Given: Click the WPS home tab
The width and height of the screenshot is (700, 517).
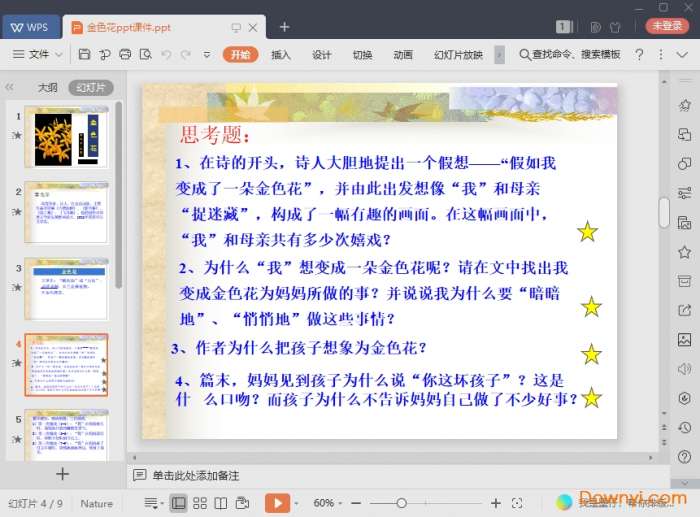Looking at the screenshot, I should 30,27.
